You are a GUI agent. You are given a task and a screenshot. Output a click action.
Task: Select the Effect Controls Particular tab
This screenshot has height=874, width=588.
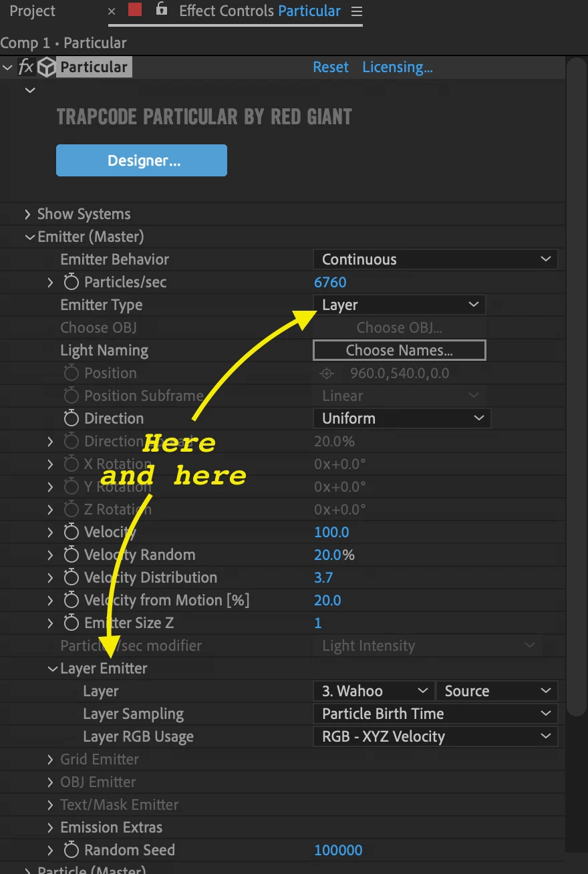[260, 11]
